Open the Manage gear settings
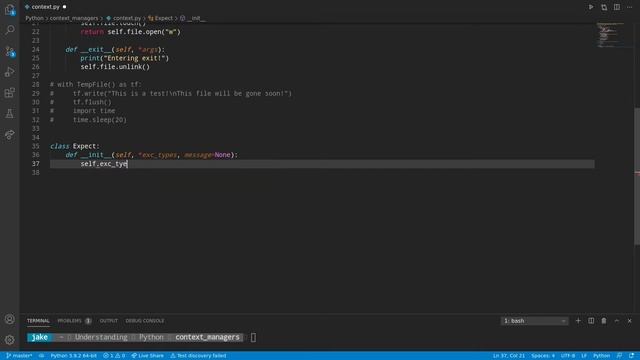Viewport: 640px width, 360px height. (x=10, y=340)
